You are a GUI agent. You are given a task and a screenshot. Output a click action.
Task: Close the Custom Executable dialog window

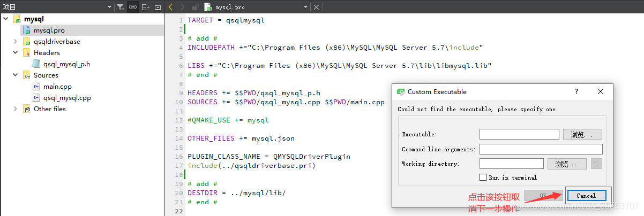600,92
